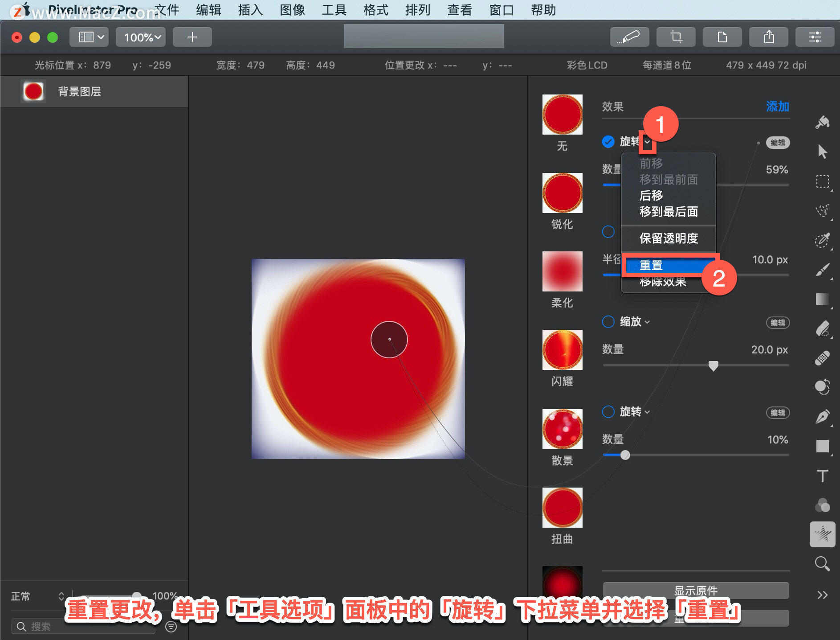Click the 添加 effect link

[x=778, y=107]
